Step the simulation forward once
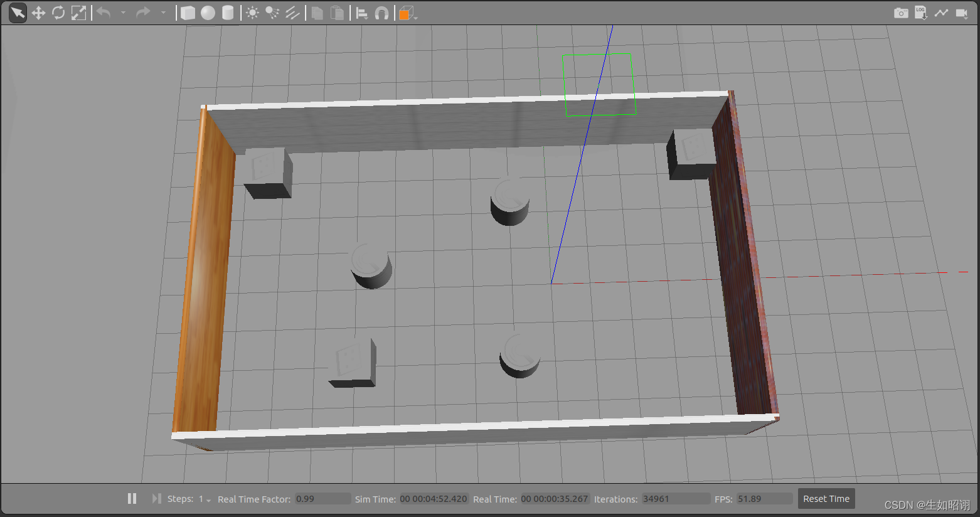Viewport: 980px width, 517px height. pyautogui.click(x=156, y=498)
